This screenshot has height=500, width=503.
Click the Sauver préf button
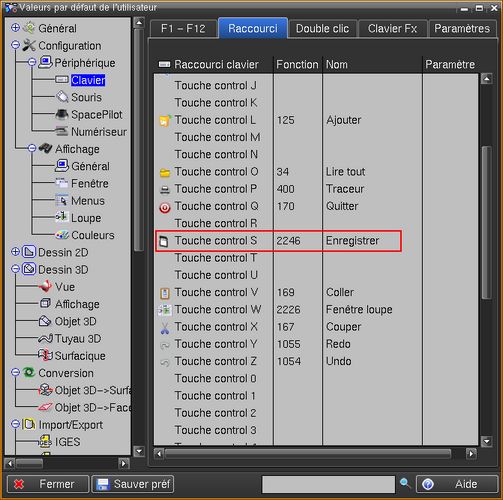click(132, 484)
